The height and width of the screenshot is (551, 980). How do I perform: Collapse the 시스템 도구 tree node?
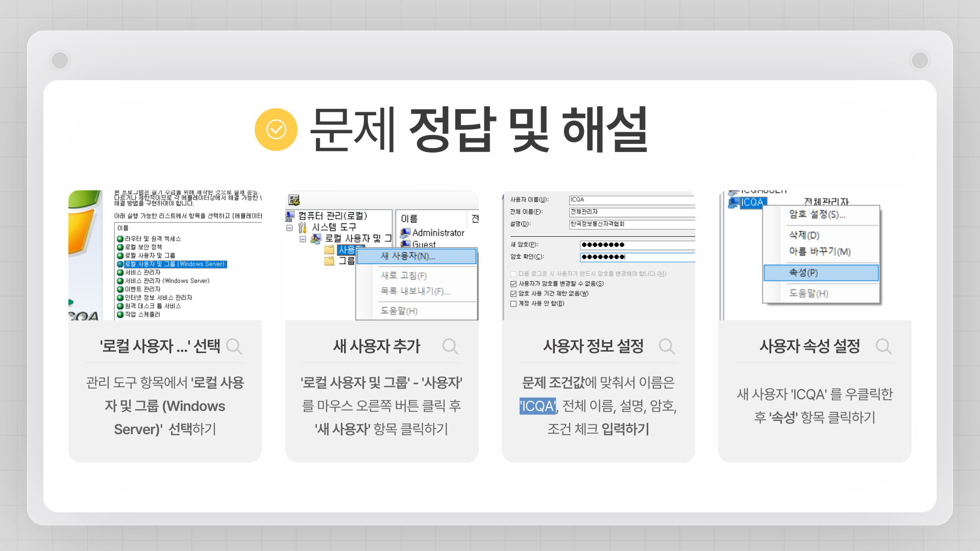click(289, 228)
